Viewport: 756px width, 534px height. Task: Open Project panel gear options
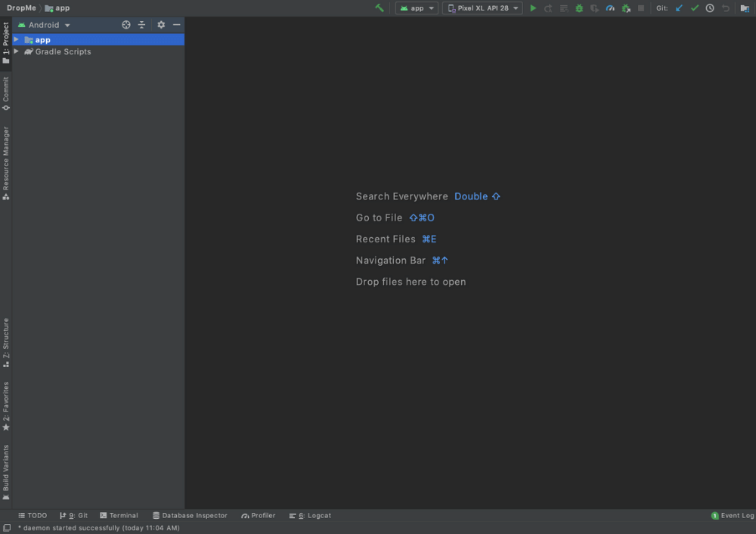tap(161, 25)
